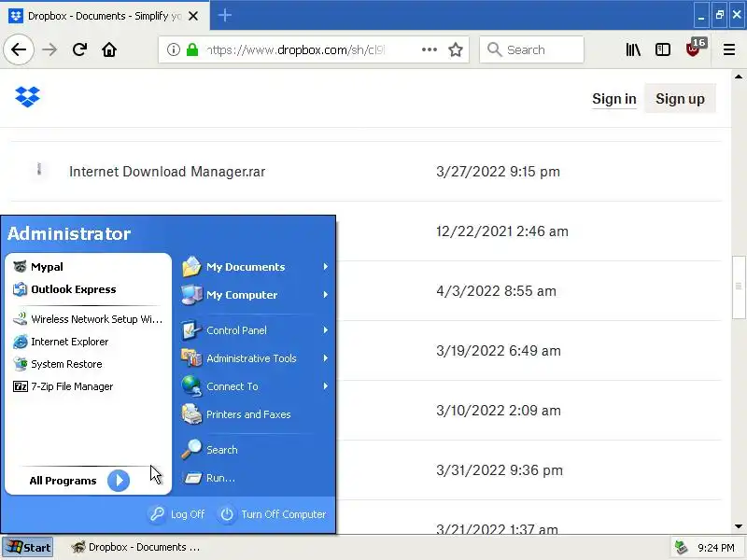This screenshot has width=747, height=560.
Task: Toggle the sidebar view icon
Action: click(x=663, y=49)
